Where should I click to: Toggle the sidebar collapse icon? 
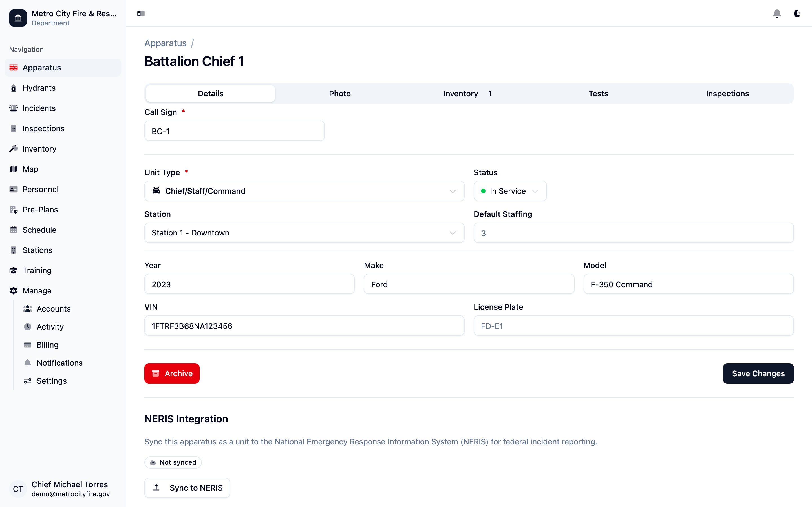click(141, 14)
